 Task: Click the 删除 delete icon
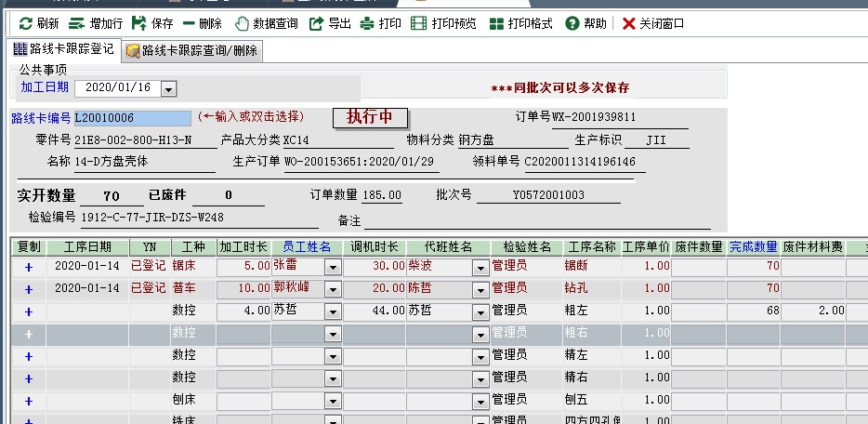click(x=189, y=24)
